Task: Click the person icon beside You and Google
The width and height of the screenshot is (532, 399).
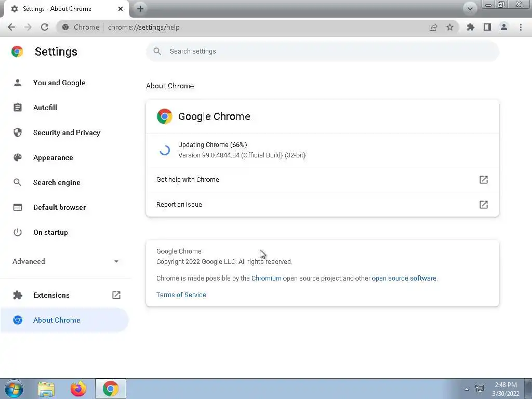Action: (x=18, y=83)
